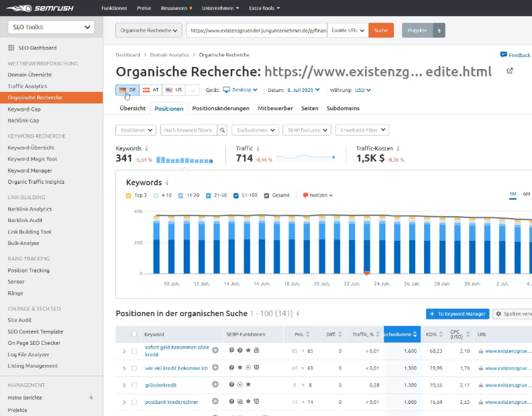Screen dimensions: 532x416
Task: Switch to the Seiten tab
Action: point(310,108)
